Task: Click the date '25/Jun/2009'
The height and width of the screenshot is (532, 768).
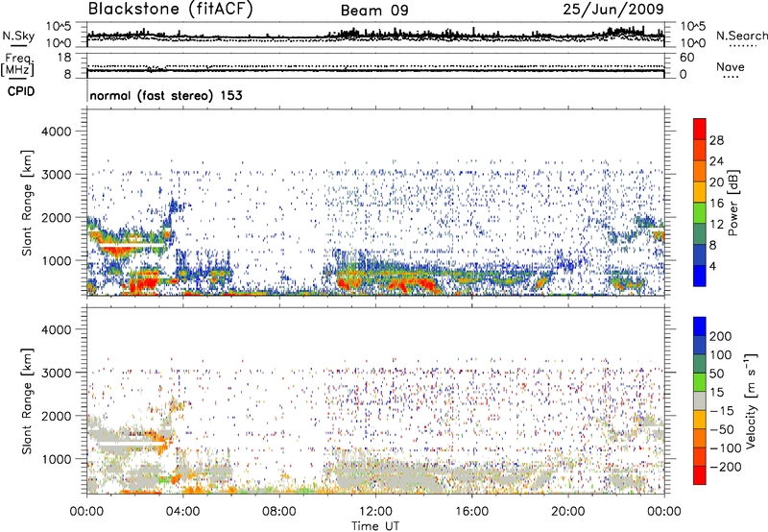Action: (613, 9)
